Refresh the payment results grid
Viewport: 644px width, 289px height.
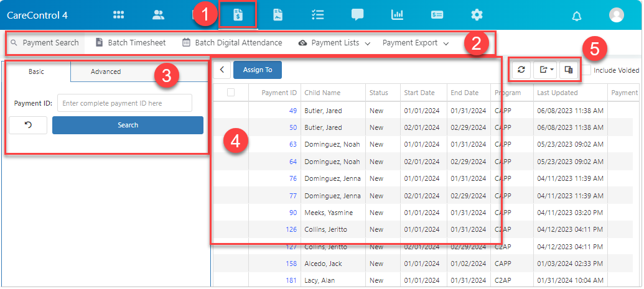coord(521,70)
